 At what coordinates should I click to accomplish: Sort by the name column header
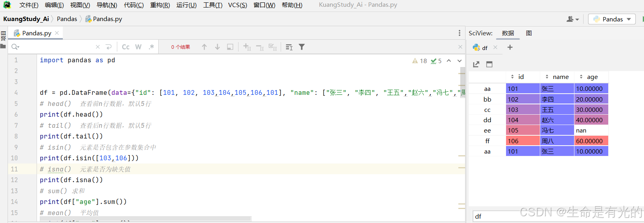tap(557, 77)
